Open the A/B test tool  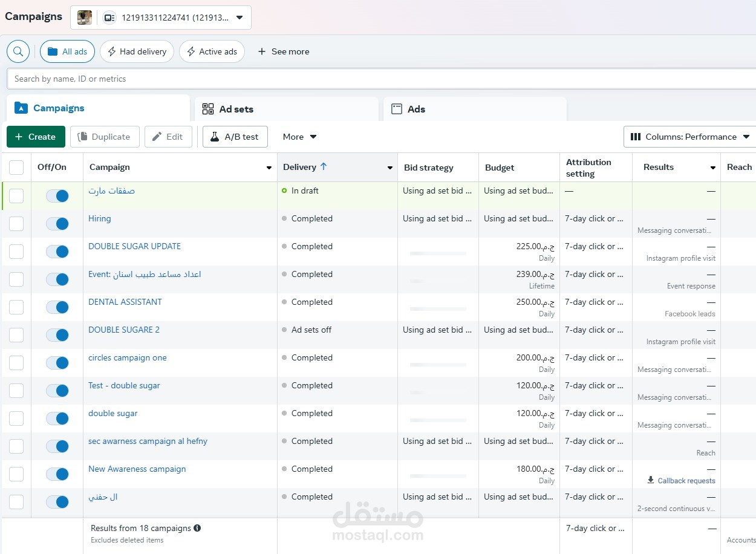[x=235, y=137]
